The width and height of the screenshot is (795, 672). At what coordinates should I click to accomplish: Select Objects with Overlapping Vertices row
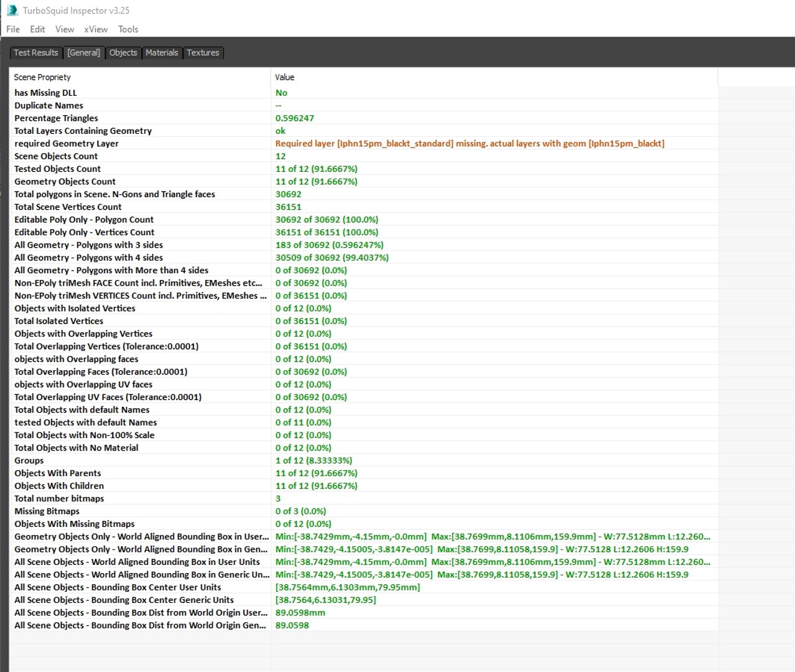coord(364,334)
